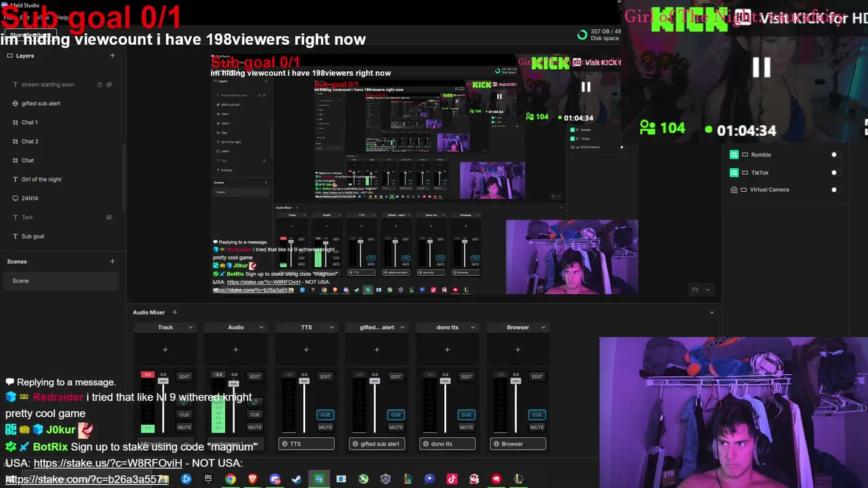Click the text icon of the Girl of the night layer
Image resolution: width=868 pixels, height=488 pixels.
click(x=16, y=180)
